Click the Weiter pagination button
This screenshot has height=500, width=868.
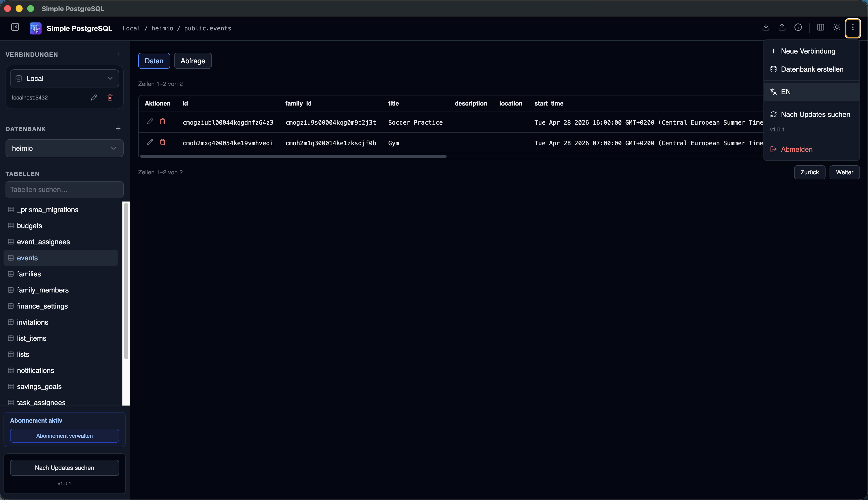844,172
